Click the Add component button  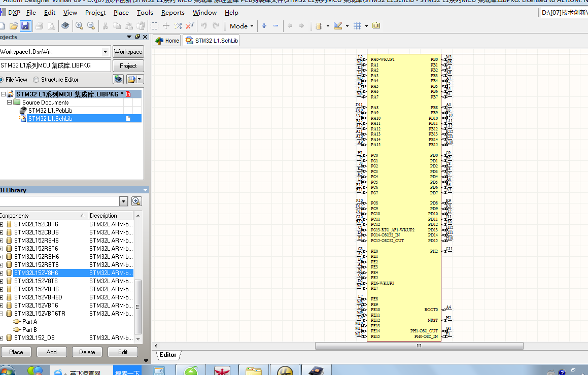pos(52,352)
